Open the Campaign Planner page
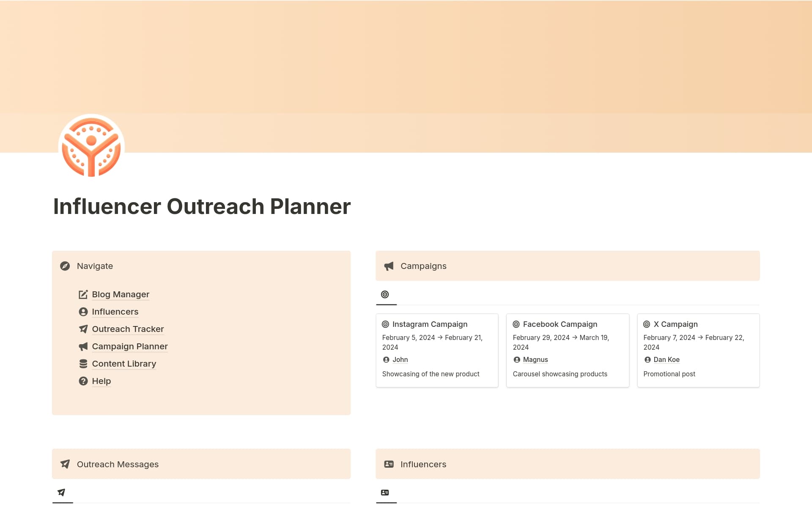Screen dimensions: 812x507 coord(129,346)
